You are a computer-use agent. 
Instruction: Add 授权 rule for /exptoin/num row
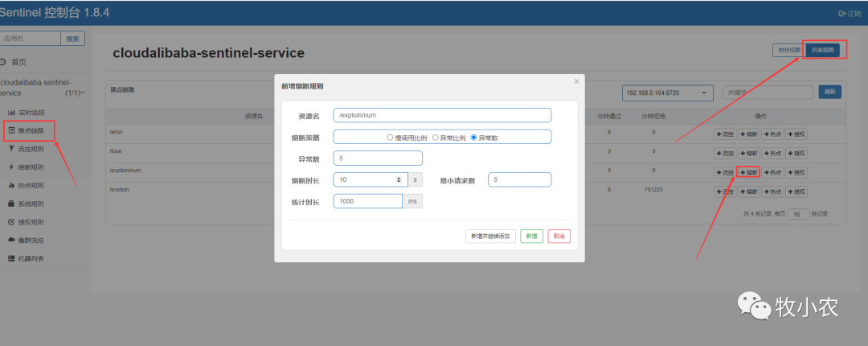tap(796, 172)
